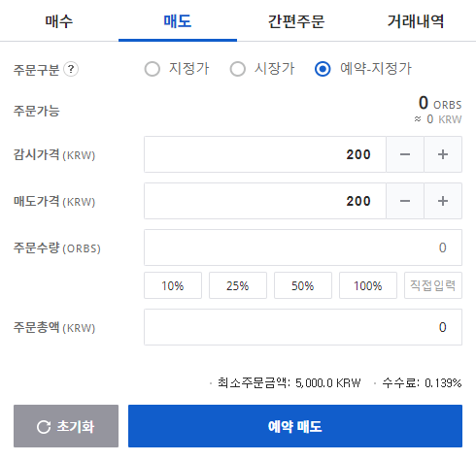Screen dimensions: 476x461
Task: Set the order quantity to 50%
Action: [x=303, y=285]
